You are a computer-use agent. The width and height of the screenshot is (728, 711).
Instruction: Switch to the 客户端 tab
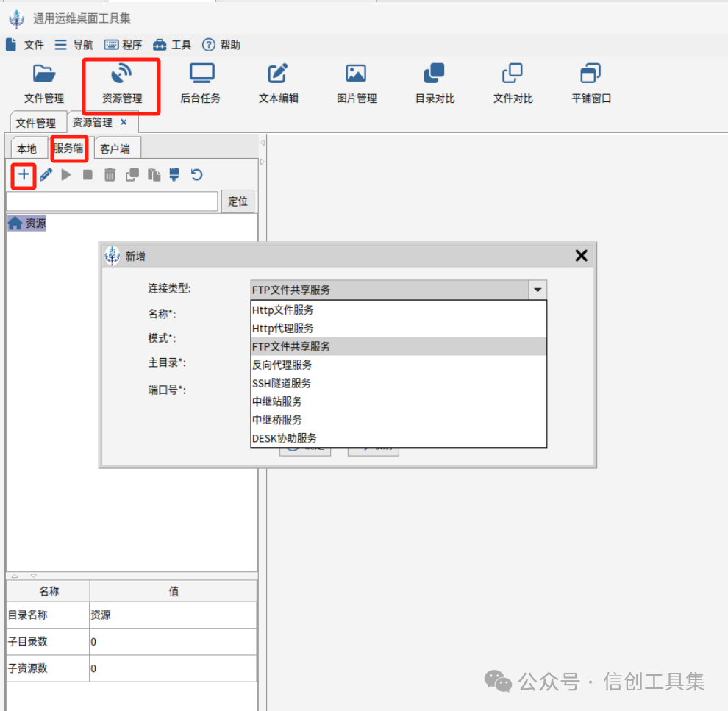tap(115, 149)
